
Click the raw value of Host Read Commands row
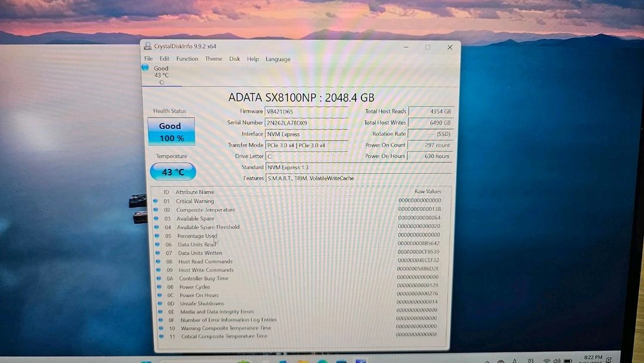pyautogui.click(x=418, y=260)
